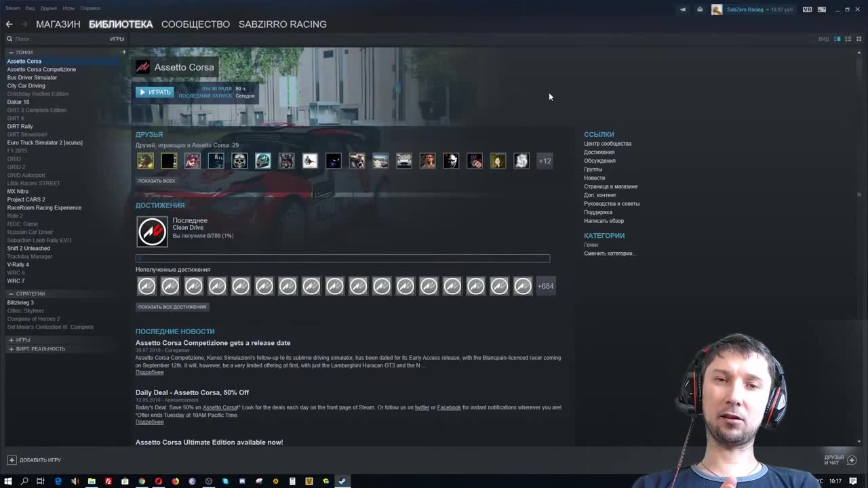The height and width of the screenshot is (488, 868).
Task: Click ПОКАЗАТЬ ВСЕХ friends button
Action: [157, 181]
